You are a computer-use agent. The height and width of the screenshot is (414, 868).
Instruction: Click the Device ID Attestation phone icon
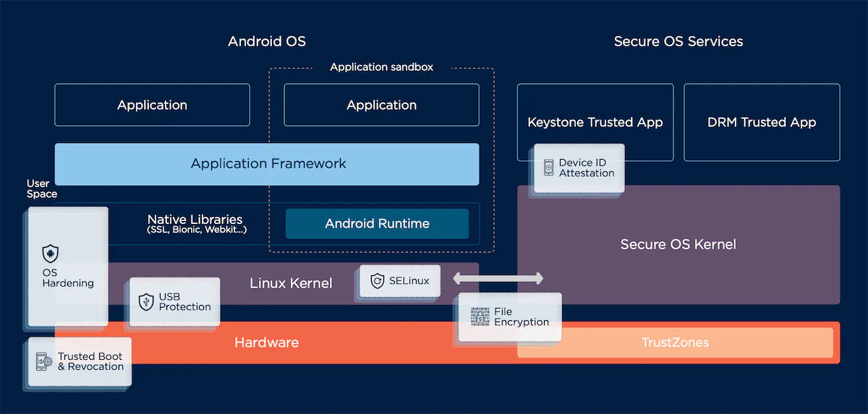(x=548, y=168)
